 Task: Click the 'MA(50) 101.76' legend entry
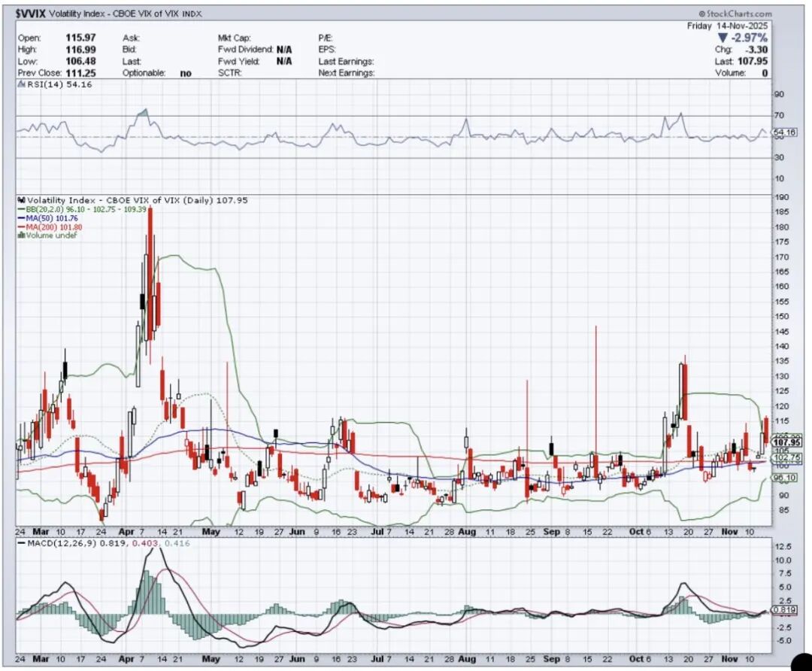52,219
